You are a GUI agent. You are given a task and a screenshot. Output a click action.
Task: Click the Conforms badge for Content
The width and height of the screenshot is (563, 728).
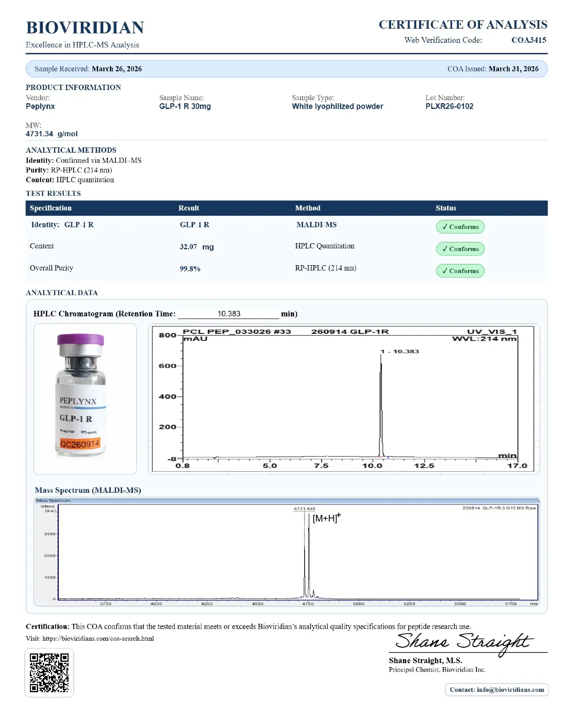coord(460,249)
